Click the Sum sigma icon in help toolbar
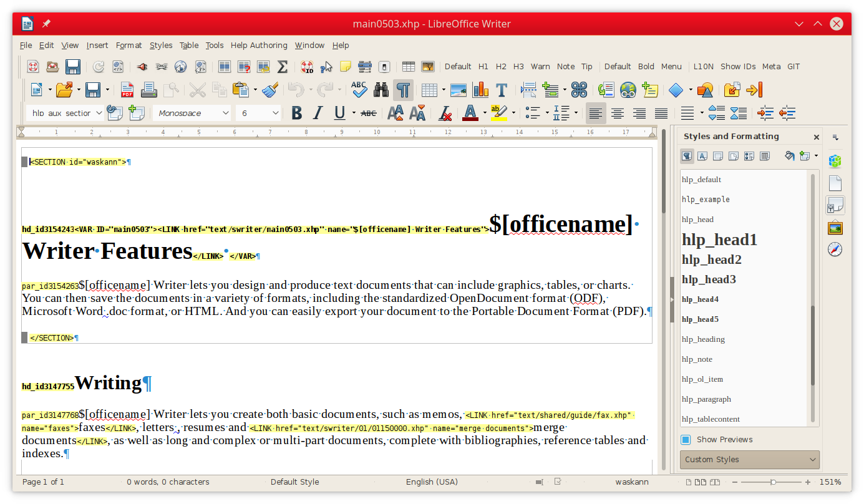This screenshot has width=864, height=504. tap(282, 67)
